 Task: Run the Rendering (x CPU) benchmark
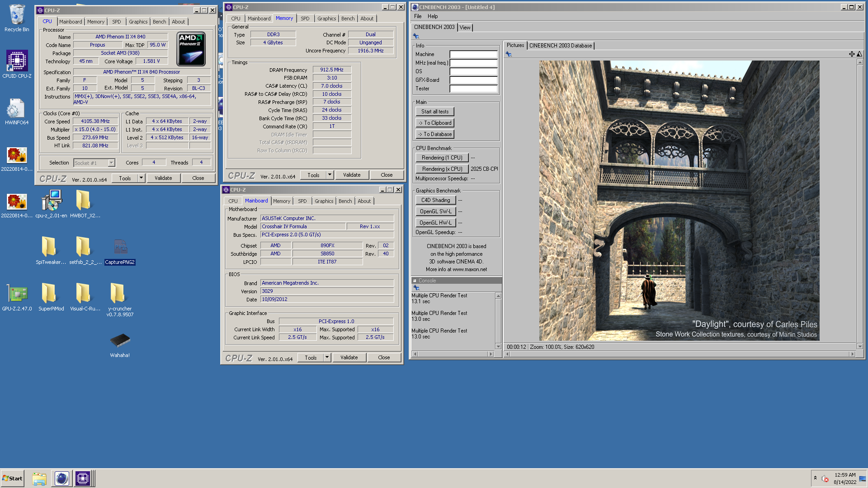(442, 169)
